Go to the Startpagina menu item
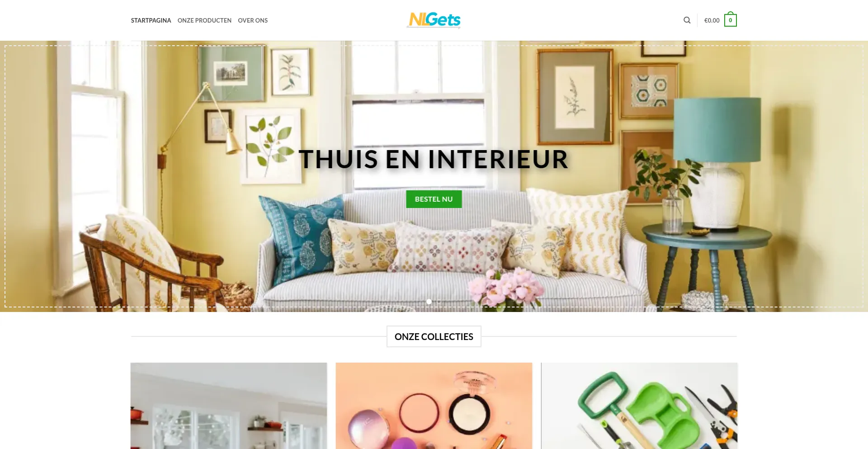 [x=151, y=20]
